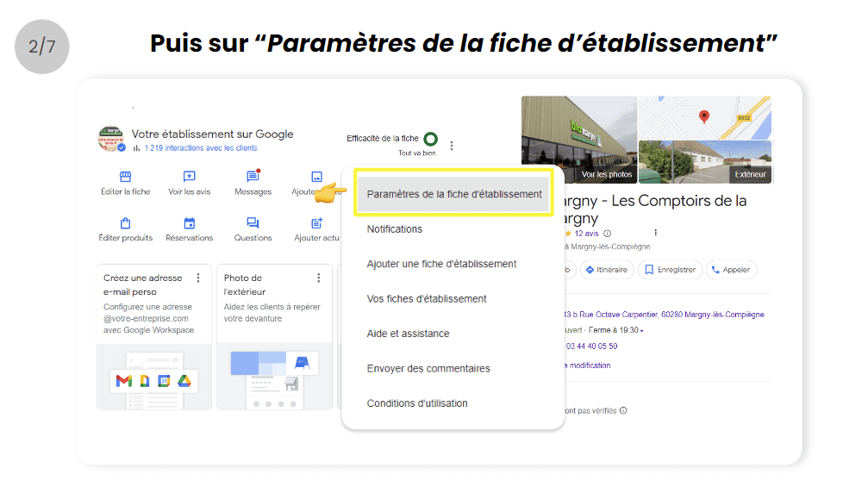868x487 pixels.
Task: Click the Ajouter photo icon
Action: [x=316, y=177]
